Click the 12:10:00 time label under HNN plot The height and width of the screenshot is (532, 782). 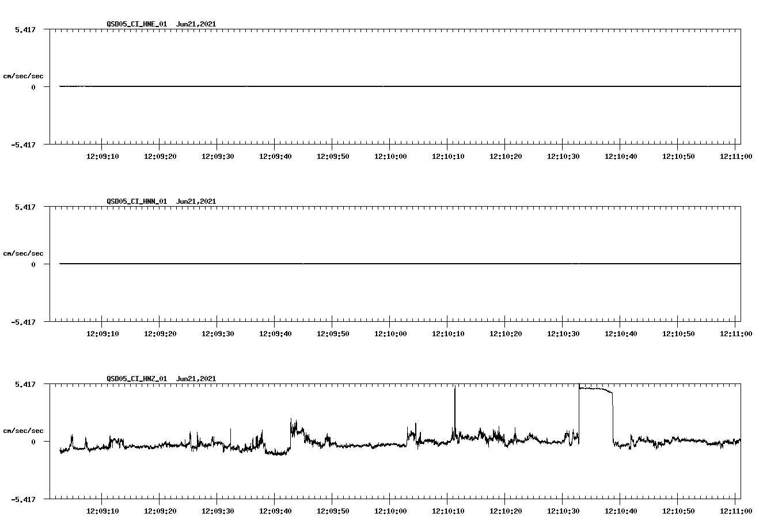tap(390, 333)
